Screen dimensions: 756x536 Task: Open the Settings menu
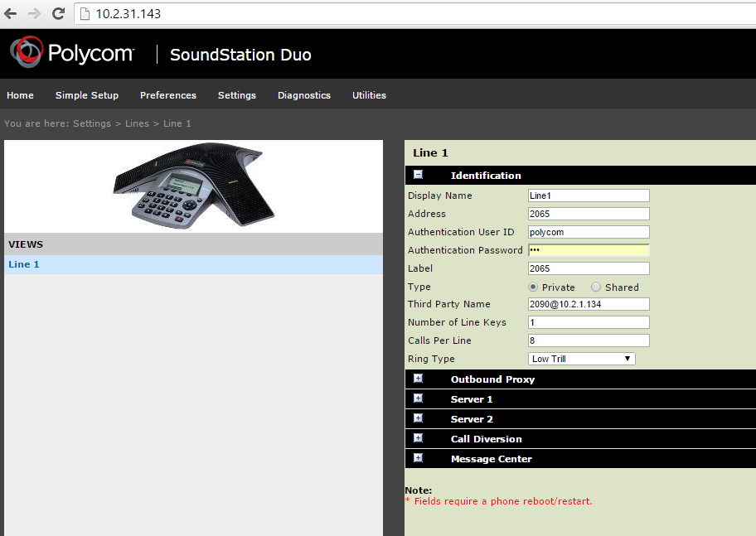(x=237, y=95)
